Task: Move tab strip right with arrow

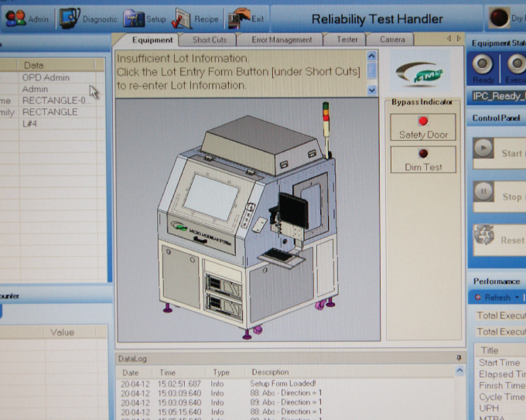Action: pos(459,39)
